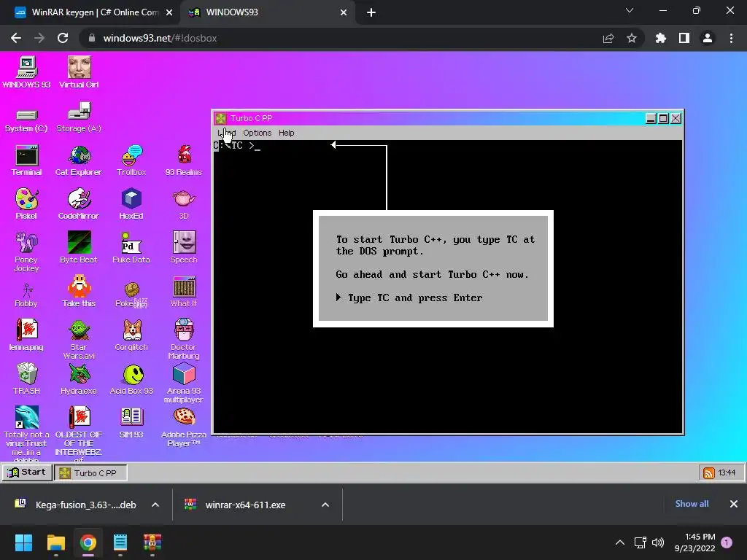747x560 pixels.
Task: Open the Storage (A:) drive icon
Action: 79,117
